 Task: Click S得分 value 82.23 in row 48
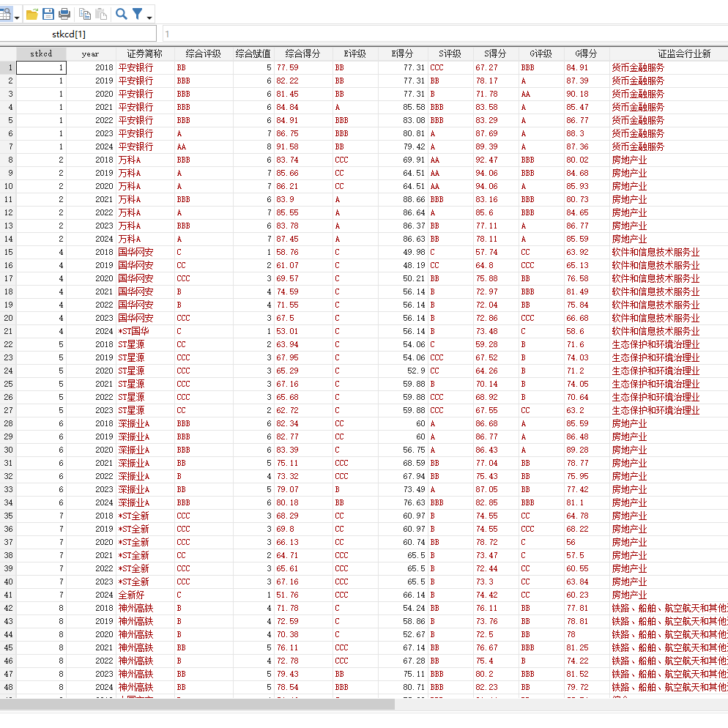(x=486, y=687)
